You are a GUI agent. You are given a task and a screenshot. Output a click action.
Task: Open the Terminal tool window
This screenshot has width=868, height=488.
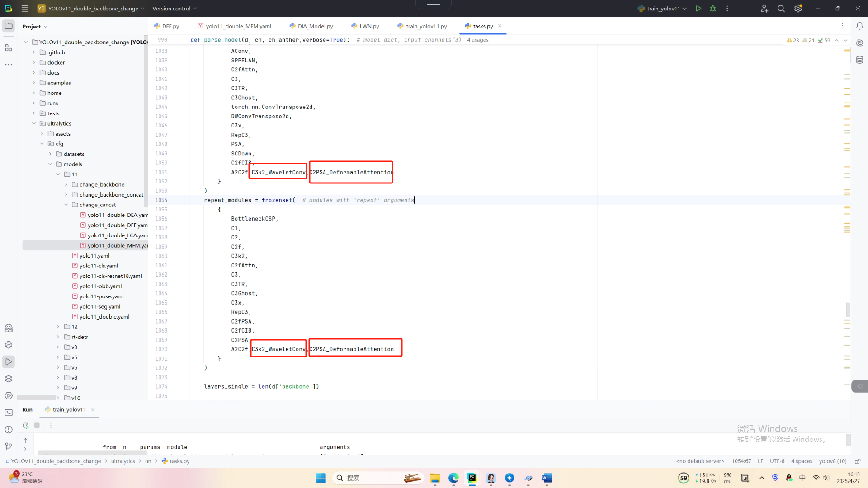click(x=9, y=413)
